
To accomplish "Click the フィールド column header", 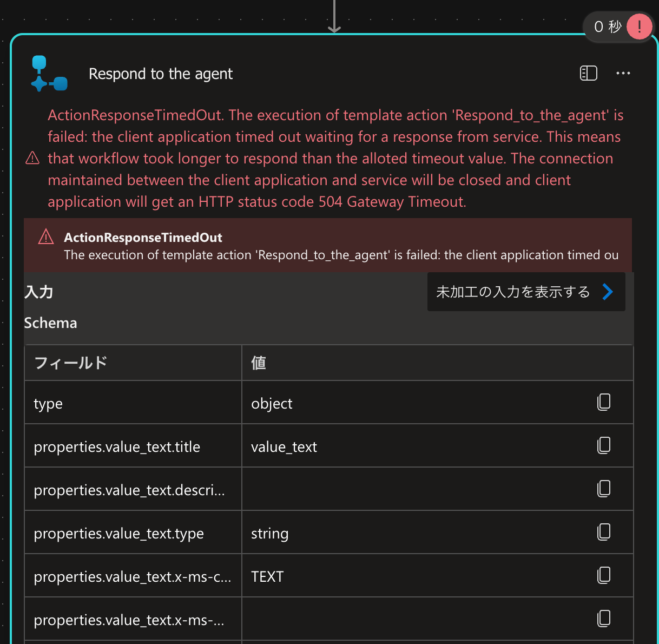I will (x=71, y=363).
